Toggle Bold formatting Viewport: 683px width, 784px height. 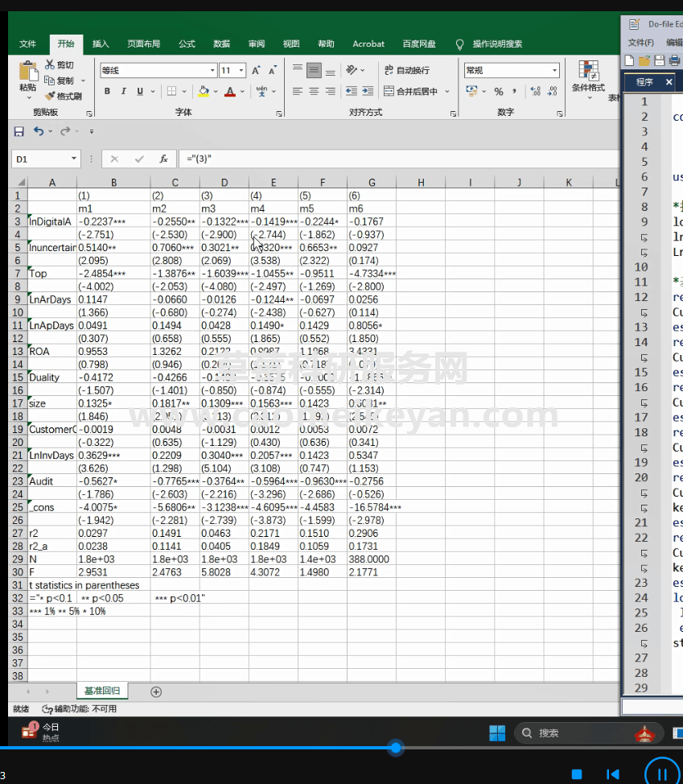pos(107,91)
